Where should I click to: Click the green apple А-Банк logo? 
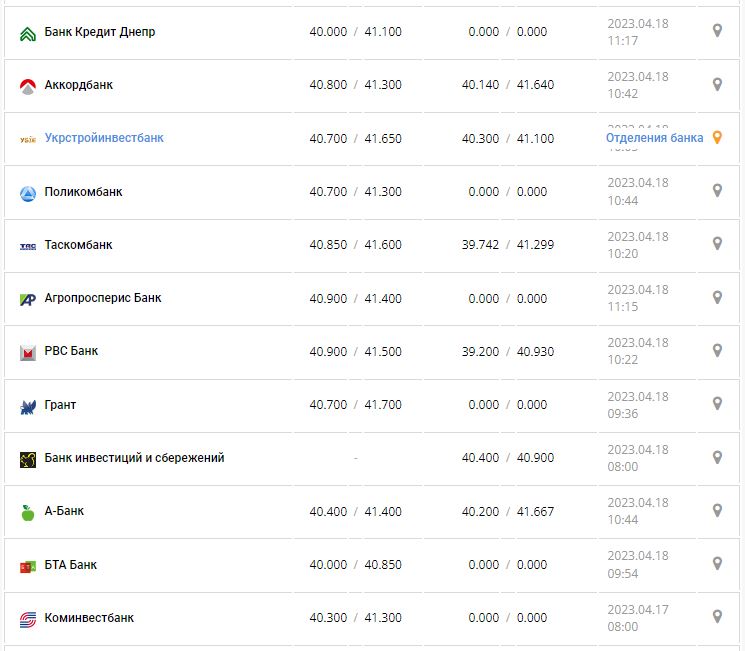[x=28, y=512]
